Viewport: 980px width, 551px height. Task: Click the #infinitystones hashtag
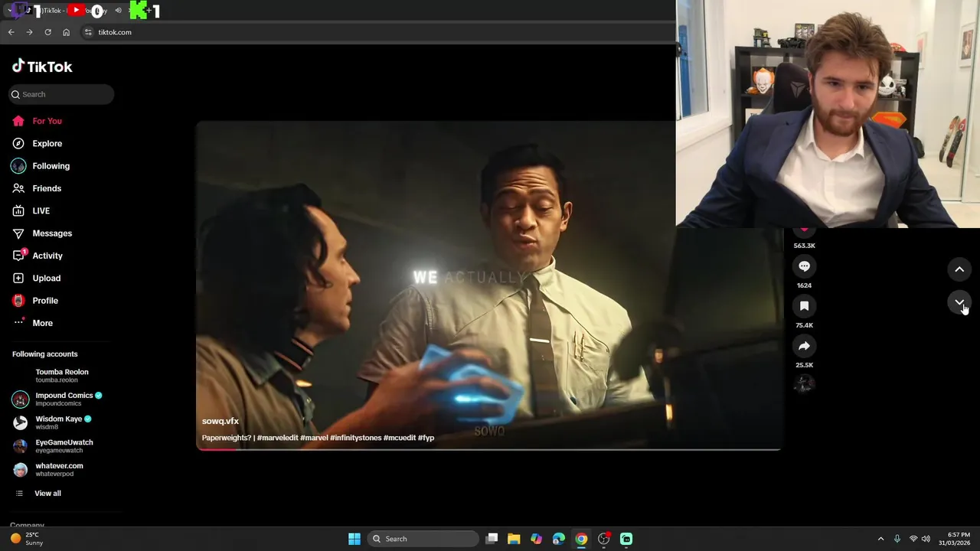point(355,438)
